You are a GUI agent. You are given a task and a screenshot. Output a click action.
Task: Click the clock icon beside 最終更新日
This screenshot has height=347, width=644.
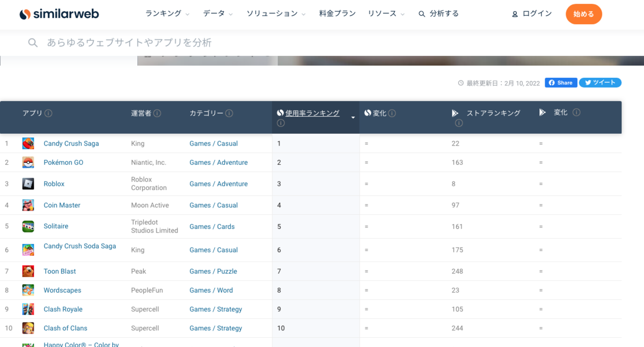pos(460,83)
